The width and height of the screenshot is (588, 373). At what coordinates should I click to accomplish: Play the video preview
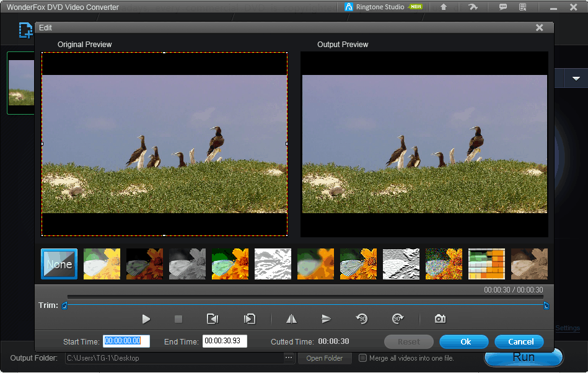point(146,319)
